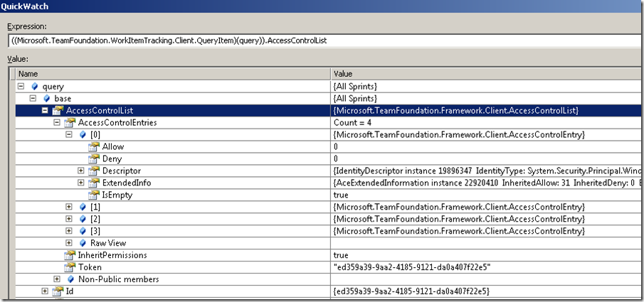Select the query row name
The image size is (644, 302).
53,87
